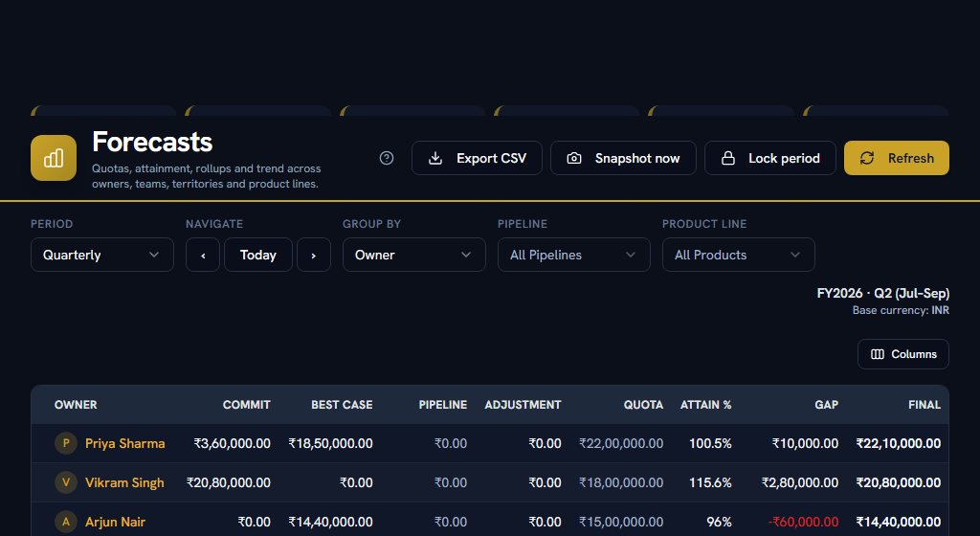
Task: Click the circular arrows Refresh icon
Action: (867, 159)
